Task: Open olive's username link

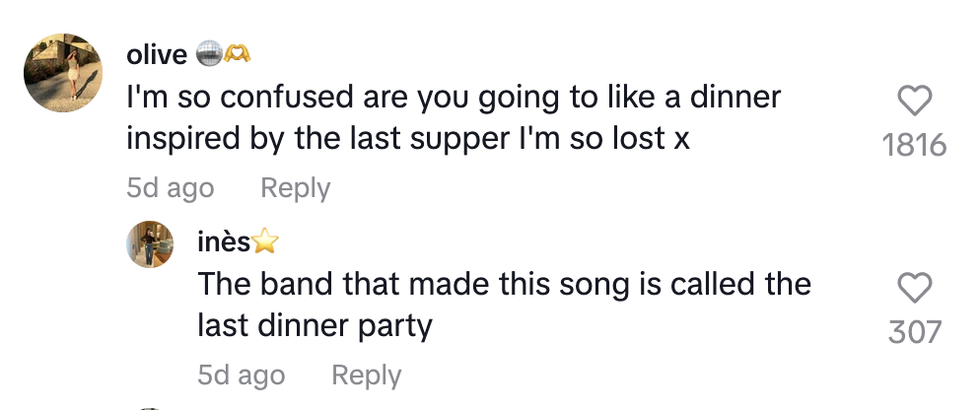Action: click(x=157, y=55)
